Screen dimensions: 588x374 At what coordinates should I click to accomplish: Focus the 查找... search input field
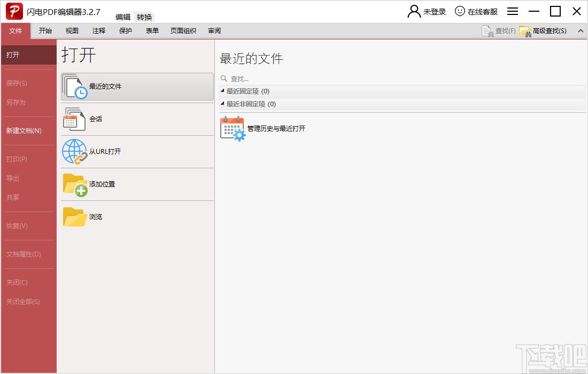pos(403,79)
